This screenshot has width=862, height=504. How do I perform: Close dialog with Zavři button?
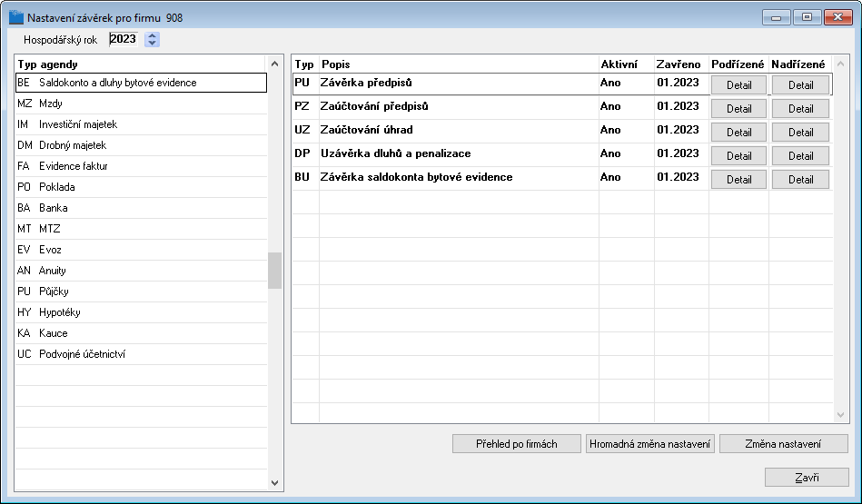click(807, 478)
